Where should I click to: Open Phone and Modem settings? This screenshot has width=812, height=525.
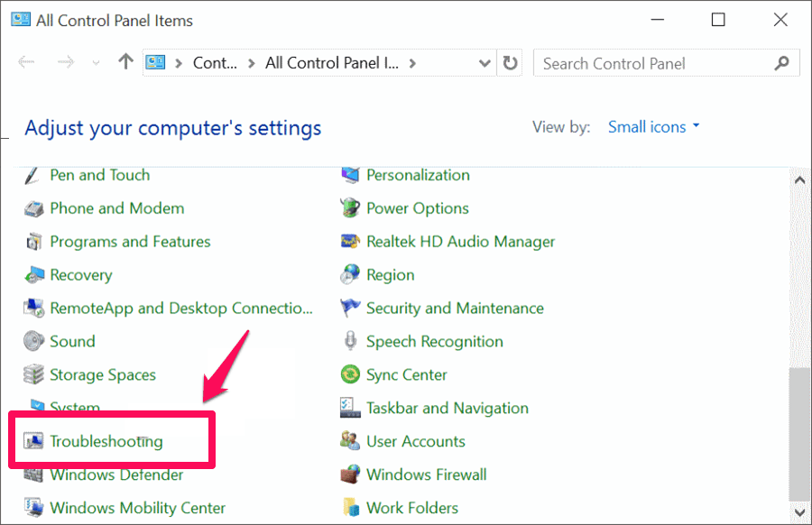tap(116, 207)
